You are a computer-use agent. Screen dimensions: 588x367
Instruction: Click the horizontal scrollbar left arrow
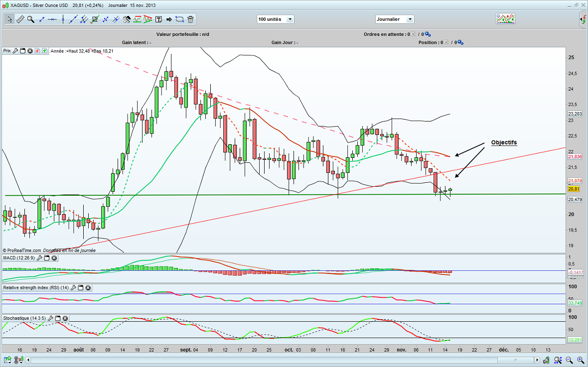[x=28, y=360]
